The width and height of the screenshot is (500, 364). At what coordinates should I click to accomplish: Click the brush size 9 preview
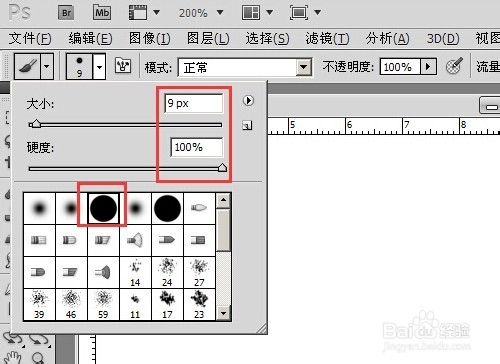pos(79,66)
